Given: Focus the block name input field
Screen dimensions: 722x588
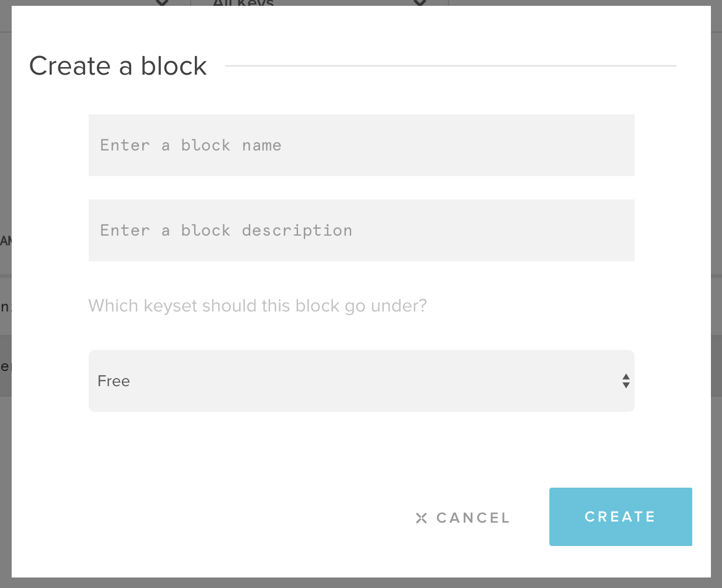Looking at the screenshot, I should (x=361, y=145).
